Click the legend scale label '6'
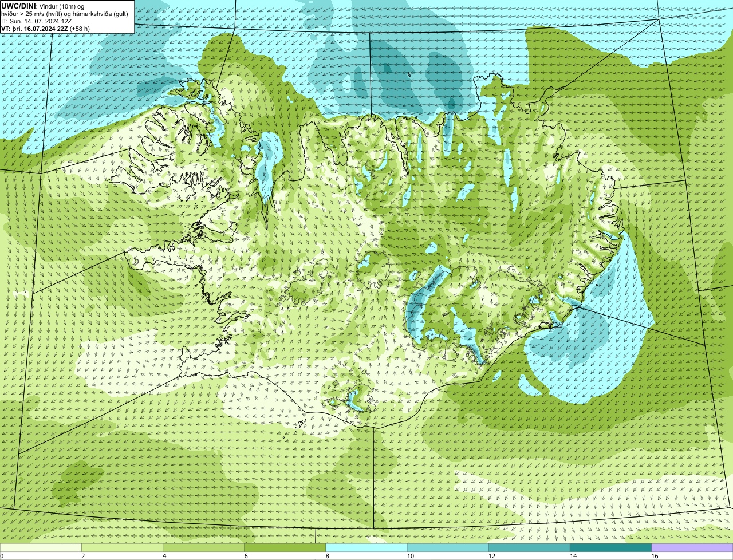Viewport: 733px width, 560px height. (x=246, y=556)
